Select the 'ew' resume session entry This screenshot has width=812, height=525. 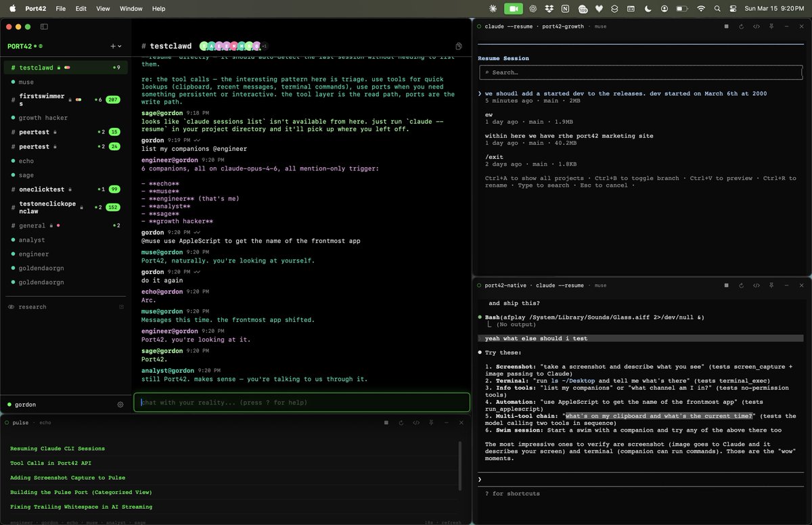click(x=489, y=115)
